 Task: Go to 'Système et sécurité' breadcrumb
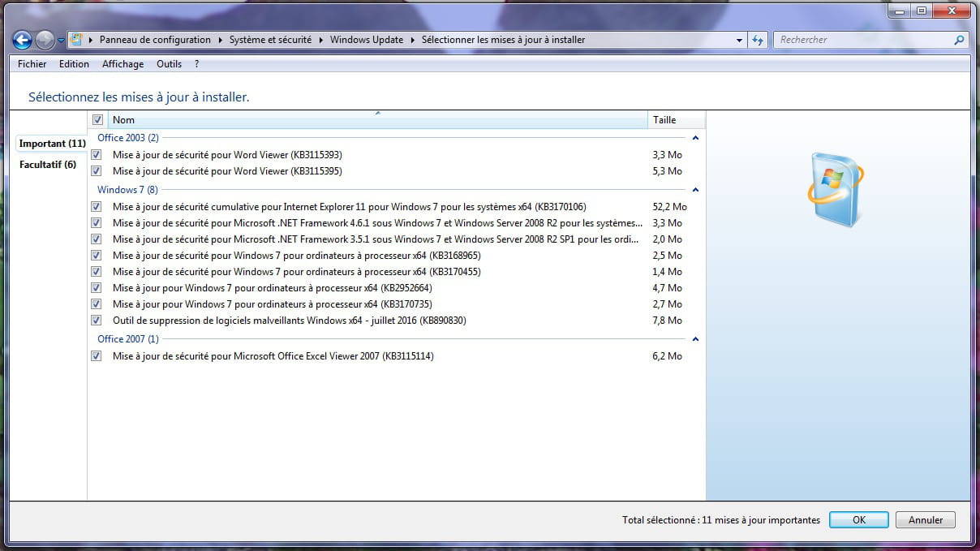270,40
